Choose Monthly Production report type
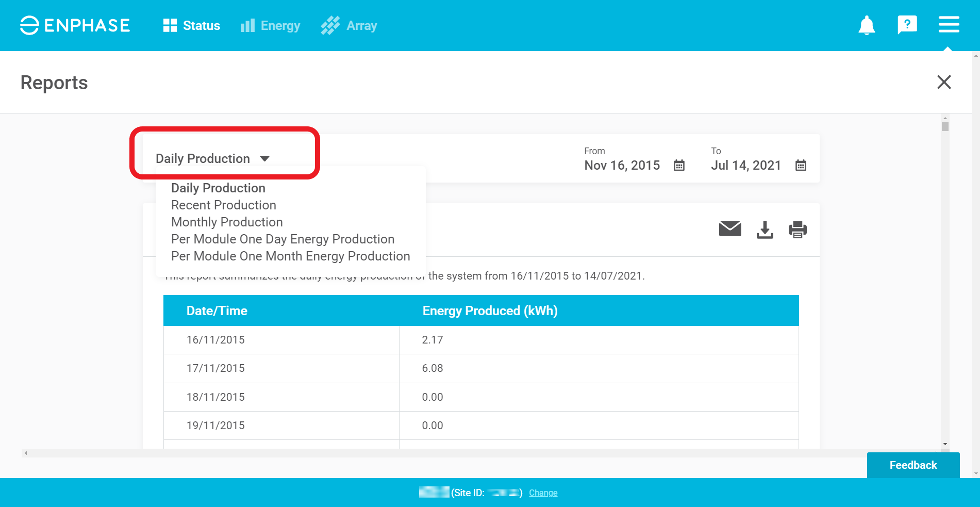This screenshot has height=507, width=980. click(x=227, y=222)
